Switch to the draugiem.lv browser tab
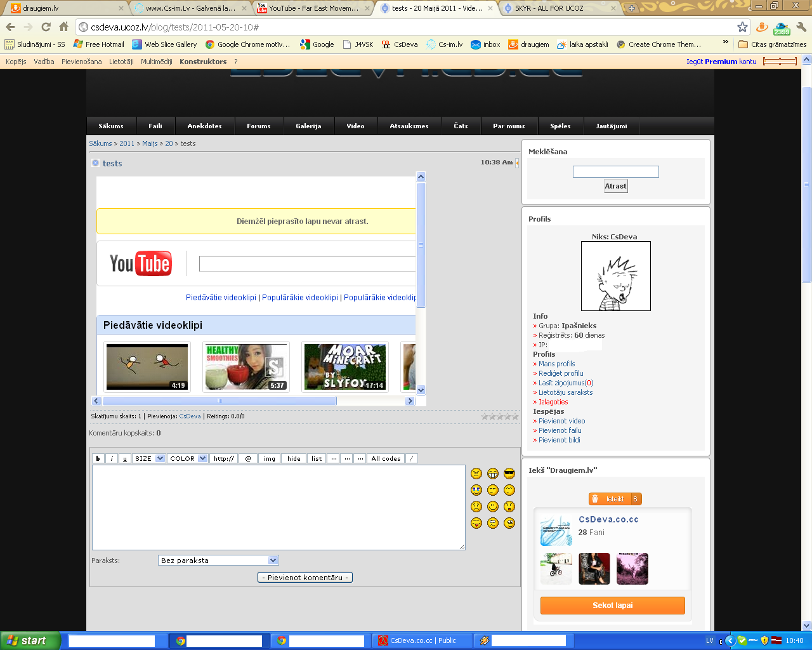 (67, 8)
